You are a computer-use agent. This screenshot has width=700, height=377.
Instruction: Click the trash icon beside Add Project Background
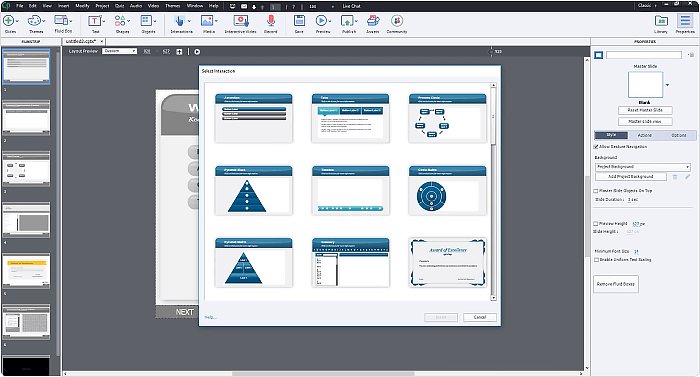[675, 177]
